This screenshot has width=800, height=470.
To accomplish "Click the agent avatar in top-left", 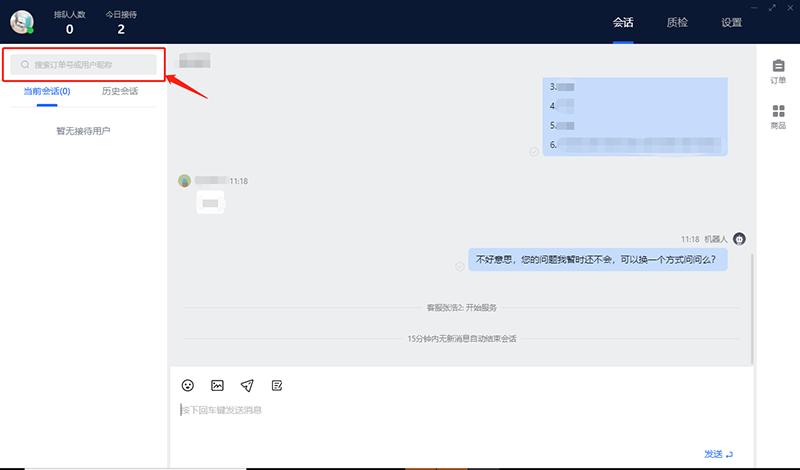I will tap(22, 22).
